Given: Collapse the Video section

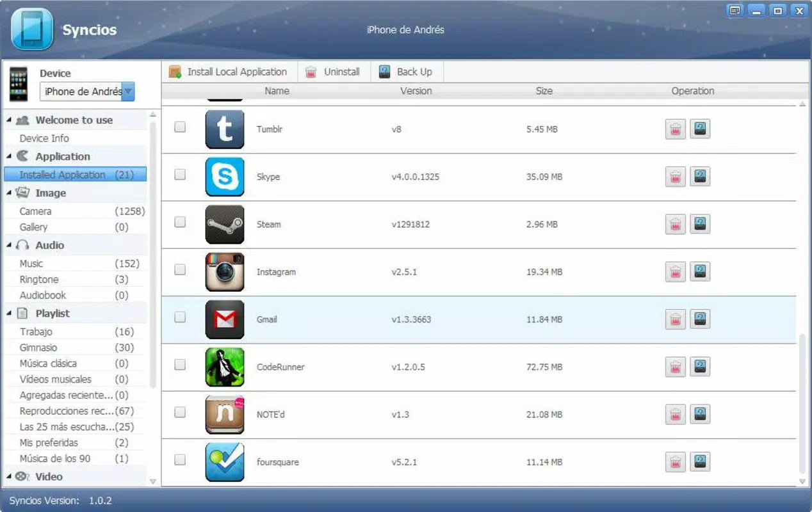Looking at the screenshot, I should pos(9,477).
